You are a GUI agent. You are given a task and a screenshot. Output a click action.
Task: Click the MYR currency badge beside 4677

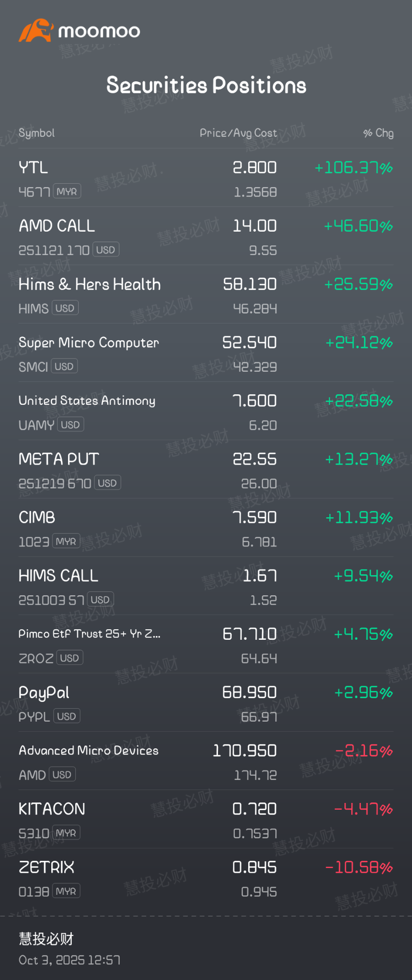[67, 191]
